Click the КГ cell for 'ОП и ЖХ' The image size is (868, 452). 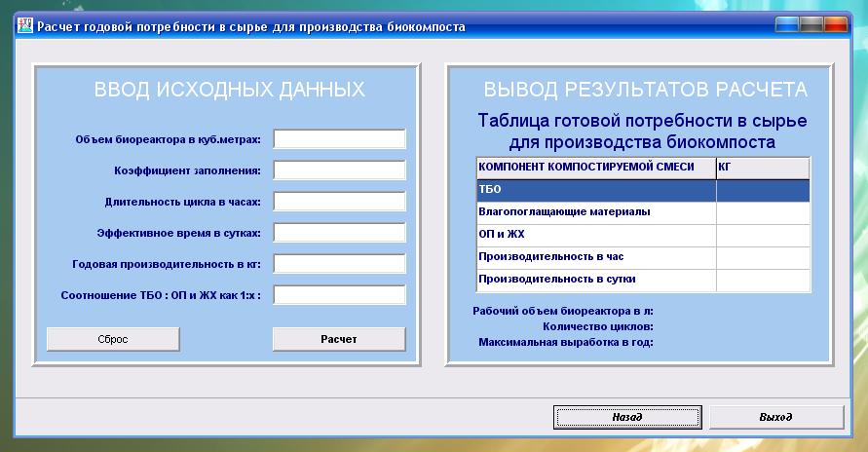click(763, 235)
